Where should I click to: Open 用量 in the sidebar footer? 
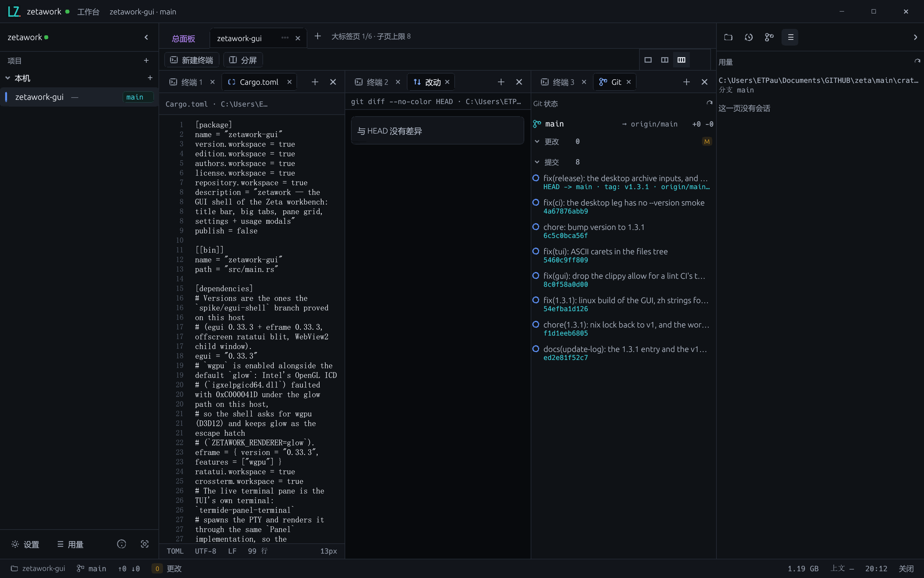[71, 544]
